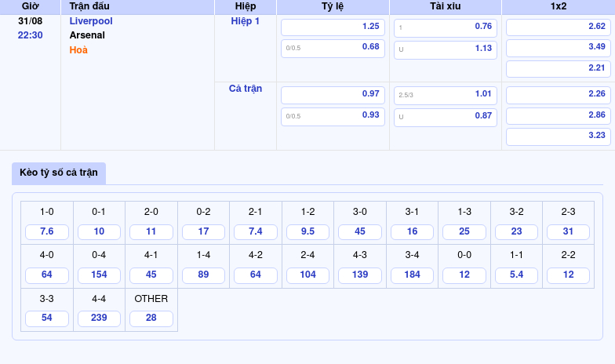Select 4-4 correct score odds 239
Viewport: 615px width, 364px height.
pyautogui.click(x=99, y=318)
